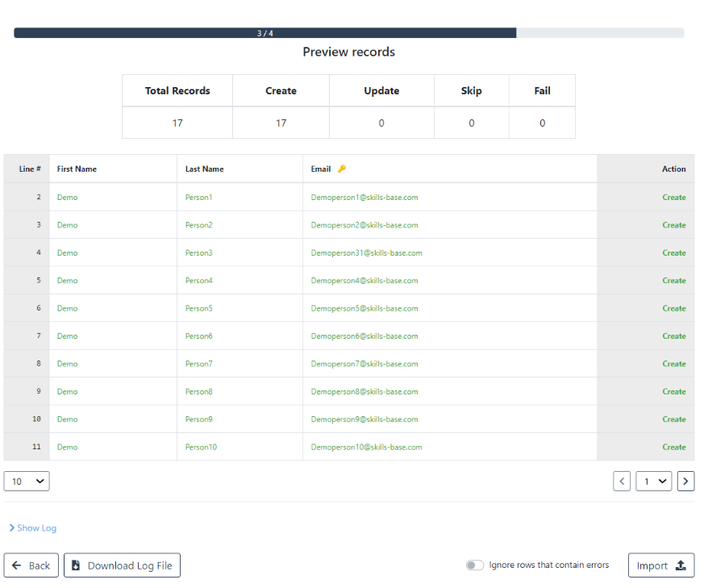
Task: Select the Person10 last name cell
Action: pyautogui.click(x=201, y=447)
